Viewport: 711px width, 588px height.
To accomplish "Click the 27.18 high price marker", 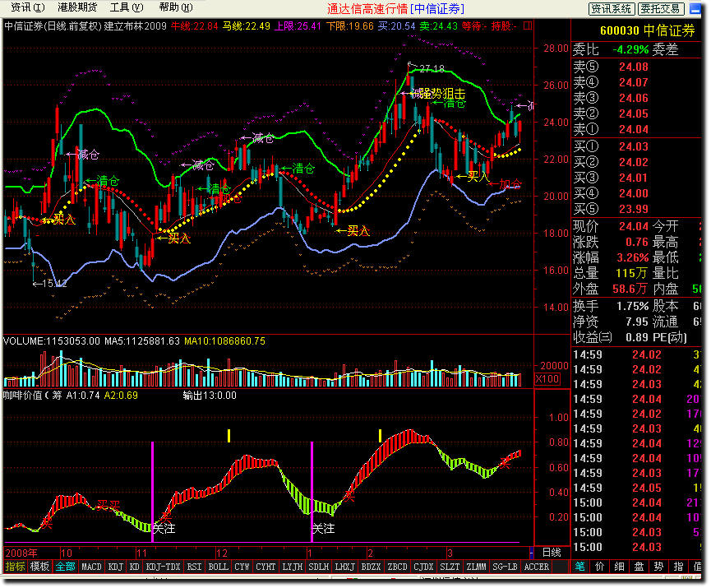I will click(x=432, y=69).
